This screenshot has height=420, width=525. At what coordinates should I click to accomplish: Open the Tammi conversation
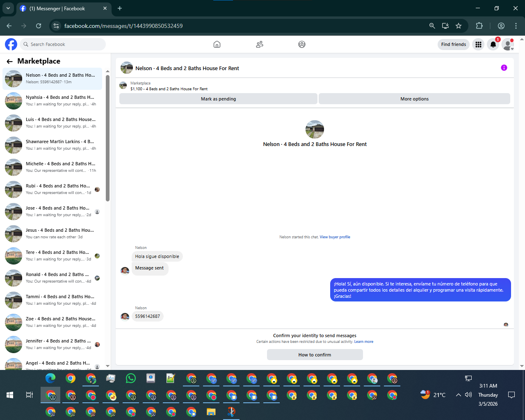(52, 300)
